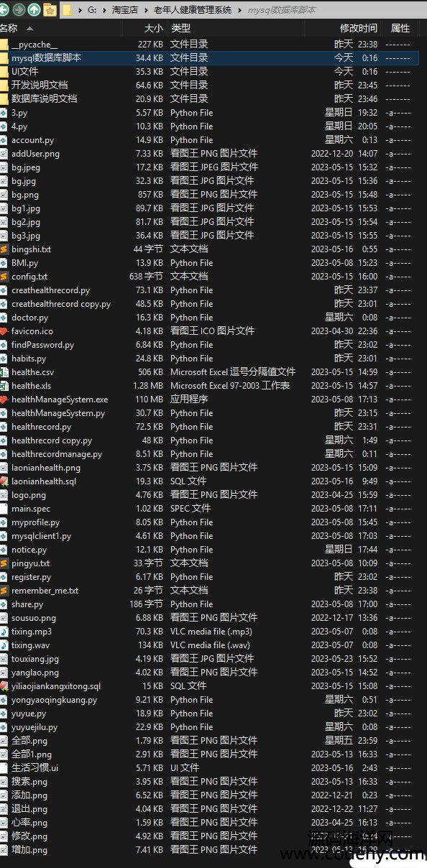
Task: Click the back navigation arrow icon
Action: [2, 10]
